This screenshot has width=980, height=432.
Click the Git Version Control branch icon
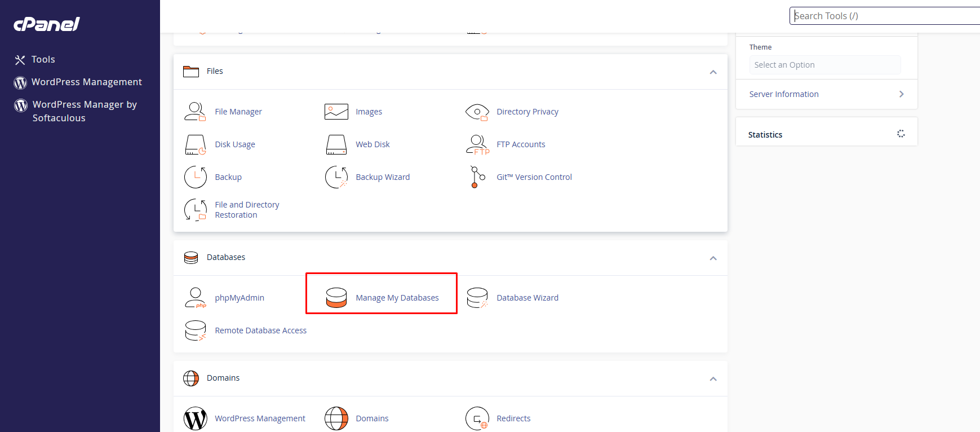click(477, 177)
